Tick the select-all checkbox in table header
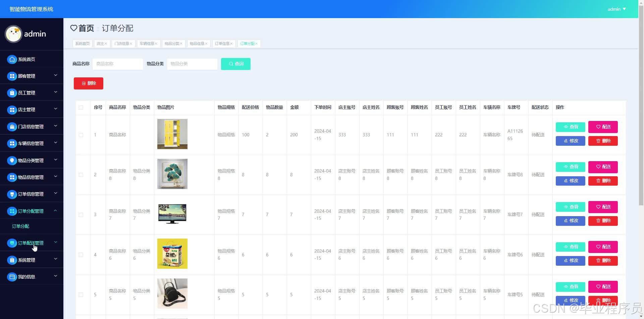 click(x=81, y=108)
